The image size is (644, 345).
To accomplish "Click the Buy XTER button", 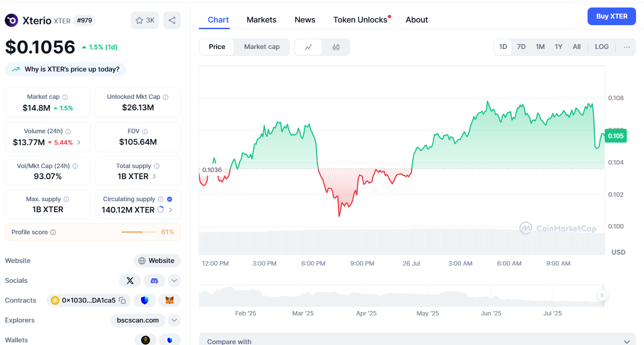I will pos(612,16).
